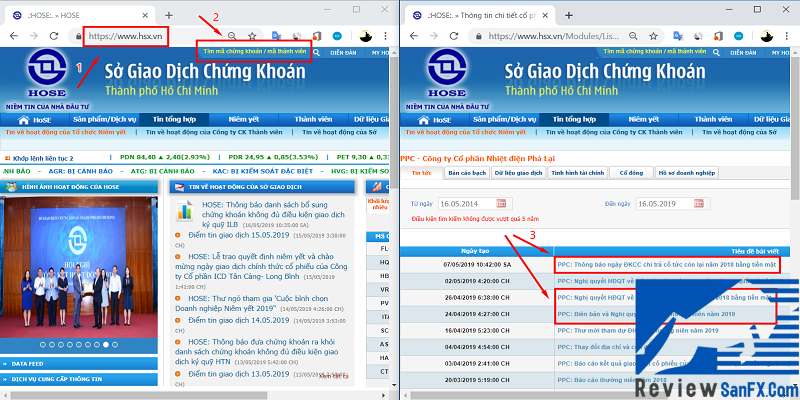Open Google Translate extension in HOSE homepage window
Screen dimensions: 800x400
[277, 36]
